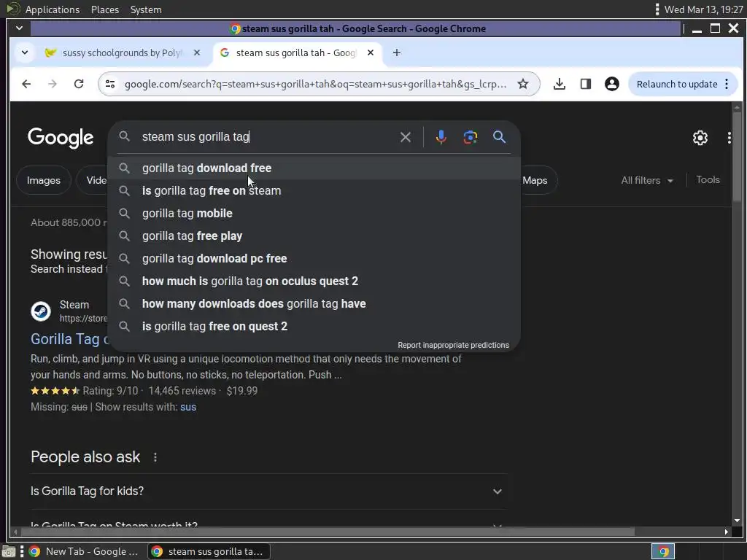747x560 pixels.
Task: Open the search Tools button
Action: tap(708, 179)
